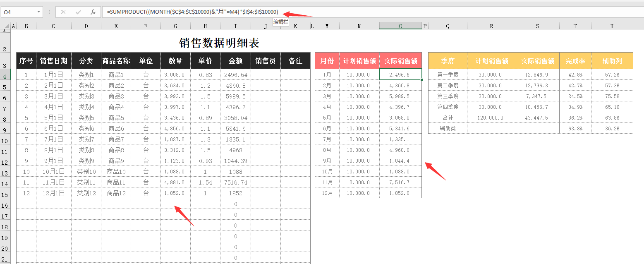Click category cell 类别10
The width and height of the screenshot is (644, 264).
[86, 171]
